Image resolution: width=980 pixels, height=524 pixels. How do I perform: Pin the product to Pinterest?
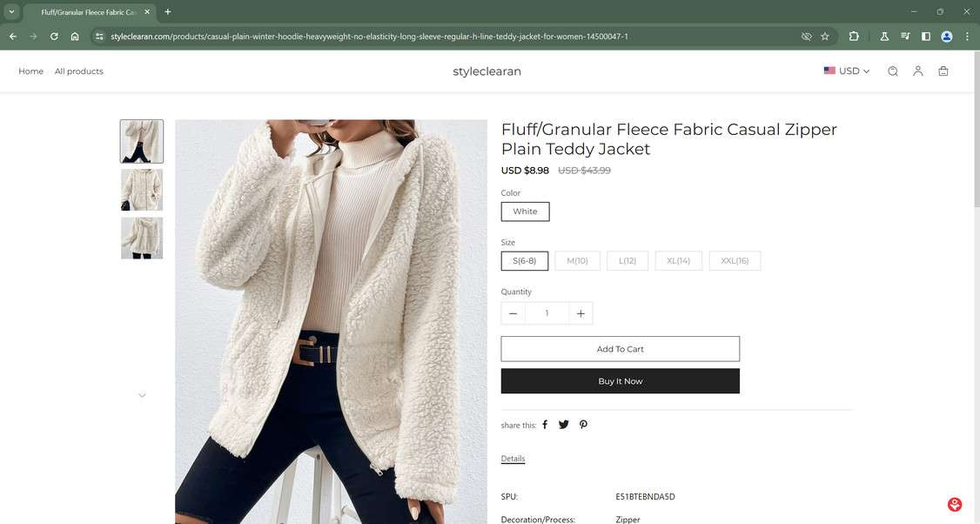tap(583, 425)
